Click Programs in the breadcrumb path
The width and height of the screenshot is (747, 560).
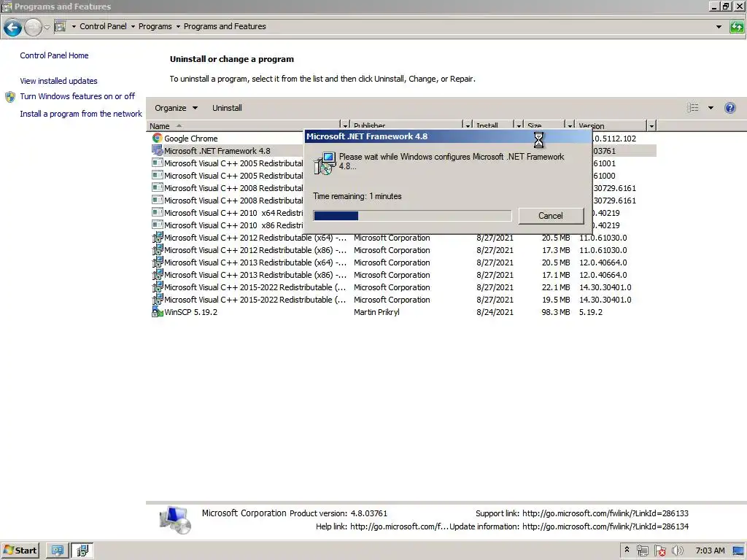(155, 27)
